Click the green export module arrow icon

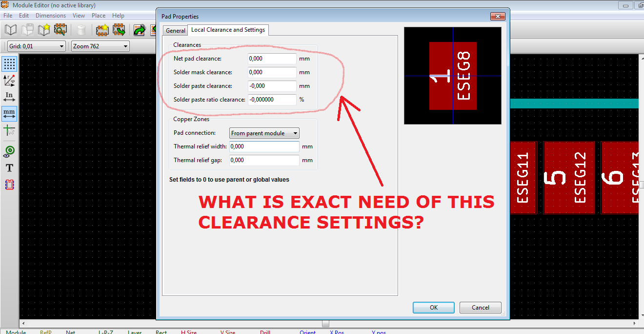tap(138, 30)
